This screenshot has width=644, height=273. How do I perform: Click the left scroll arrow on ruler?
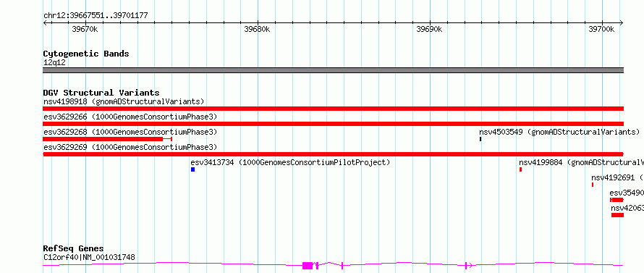45,23
